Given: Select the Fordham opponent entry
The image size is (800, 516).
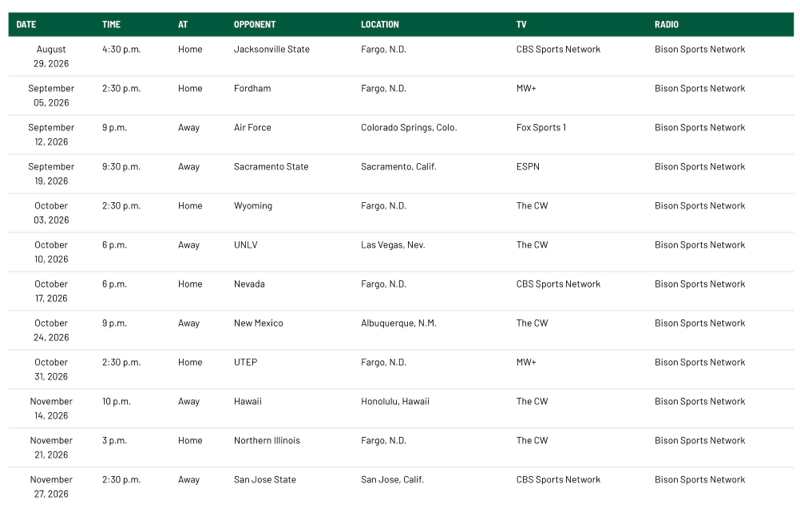Looking at the screenshot, I should tap(253, 88).
